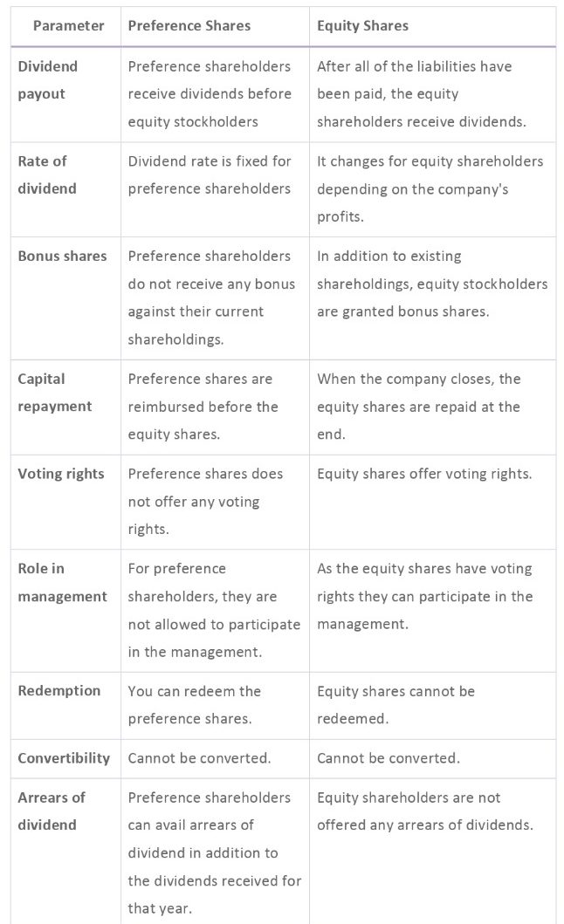Click the Equity Shares column header
The image size is (564, 924).
pos(362,26)
